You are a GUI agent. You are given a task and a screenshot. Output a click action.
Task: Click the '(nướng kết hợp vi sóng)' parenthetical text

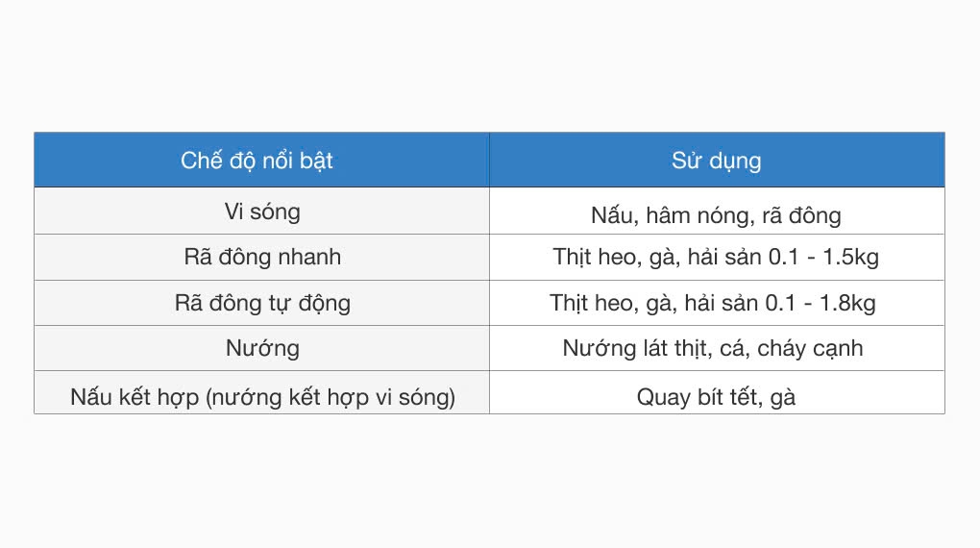click(330, 398)
